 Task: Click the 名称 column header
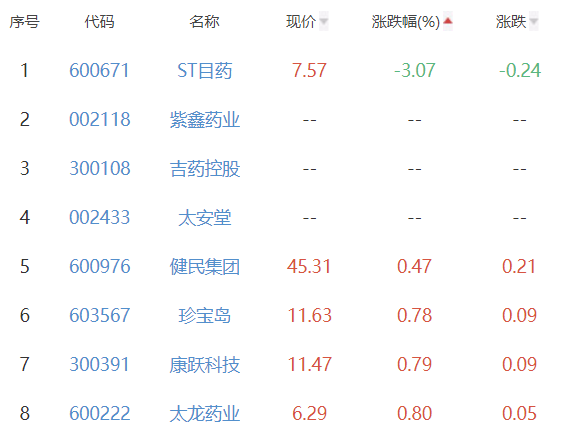(x=204, y=22)
